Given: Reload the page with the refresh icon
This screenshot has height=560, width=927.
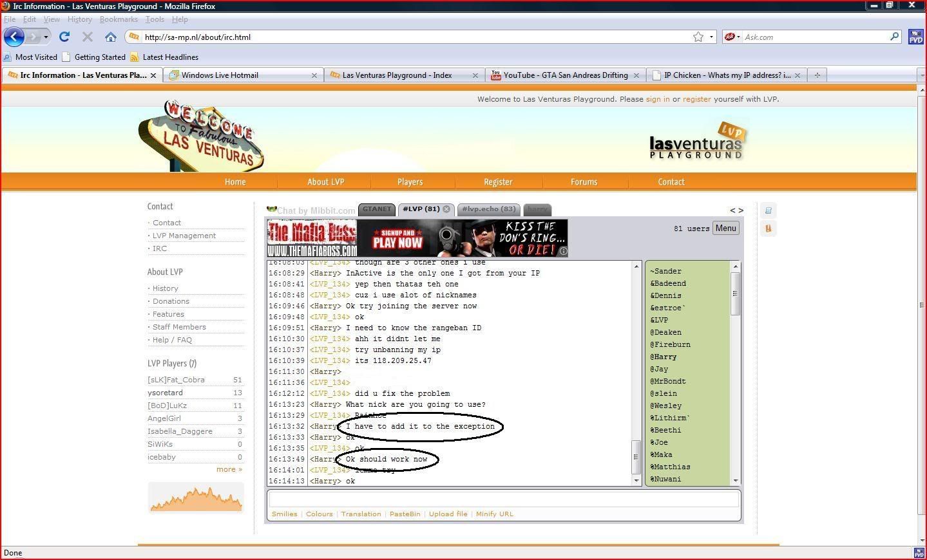Looking at the screenshot, I should point(64,37).
